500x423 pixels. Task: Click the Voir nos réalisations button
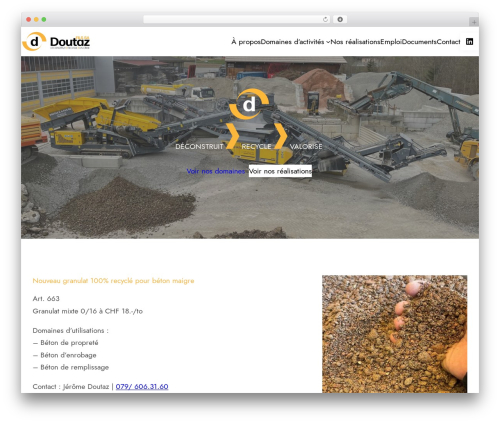(280, 171)
